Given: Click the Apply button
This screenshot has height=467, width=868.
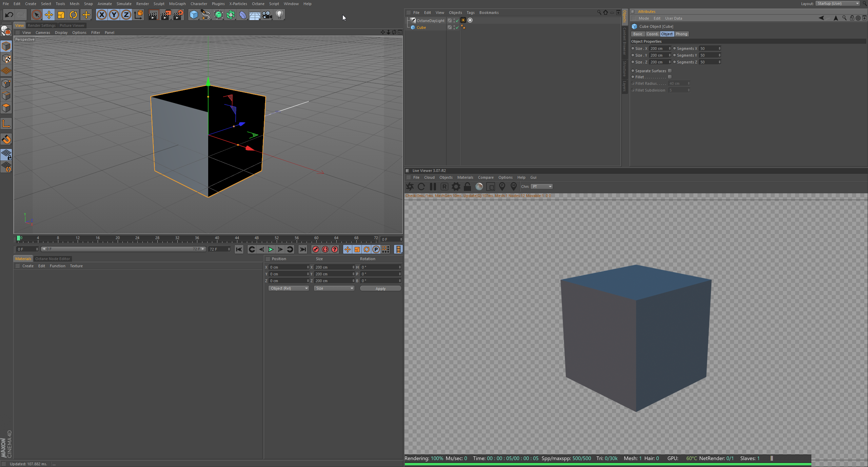Looking at the screenshot, I should click(x=380, y=289).
